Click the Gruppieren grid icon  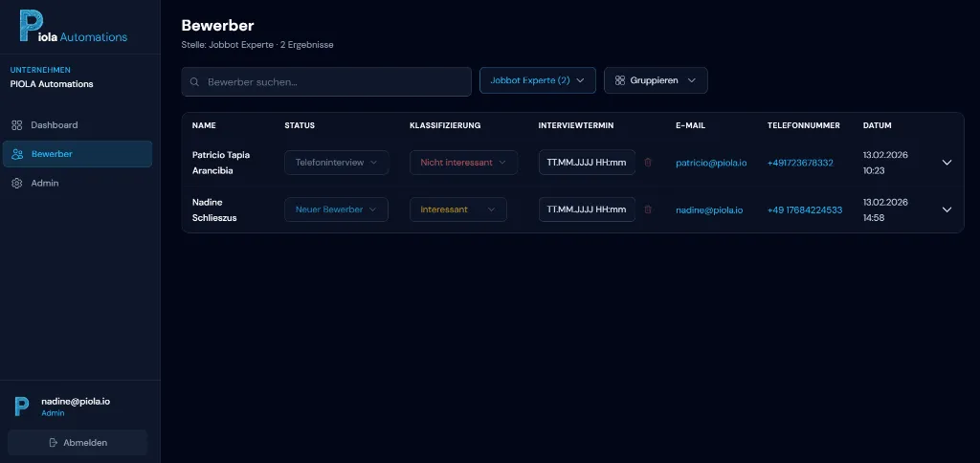pyautogui.click(x=620, y=81)
